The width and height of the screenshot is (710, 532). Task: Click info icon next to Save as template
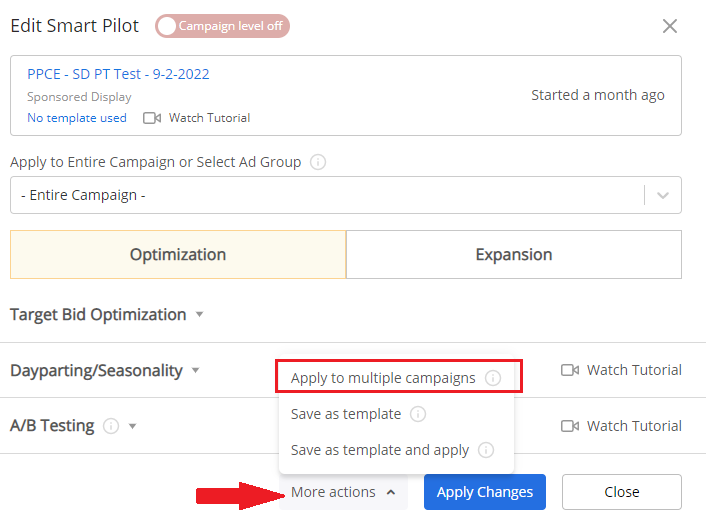(417, 414)
